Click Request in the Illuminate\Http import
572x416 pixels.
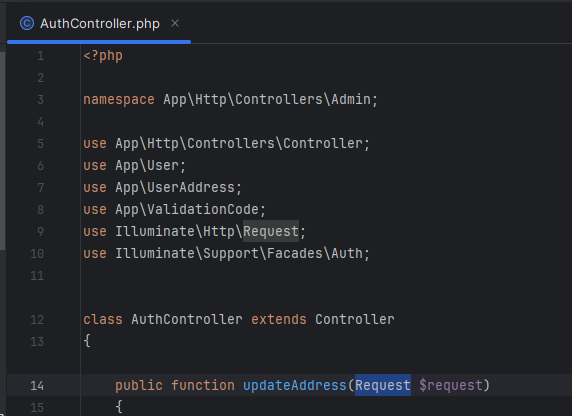click(271, 231)
